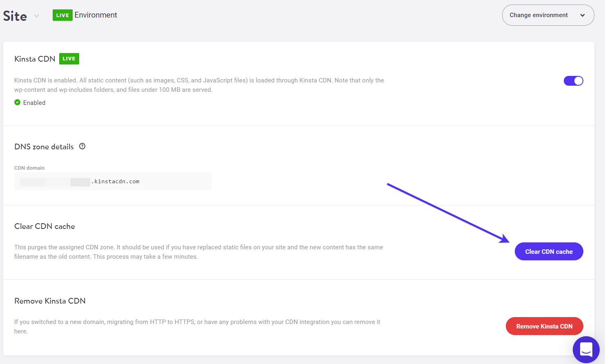The height and width of the screenshot is (364, 605).
Task: Click the LIVE badge next to Kinsta CDN
Action: [x=69, y=58]
